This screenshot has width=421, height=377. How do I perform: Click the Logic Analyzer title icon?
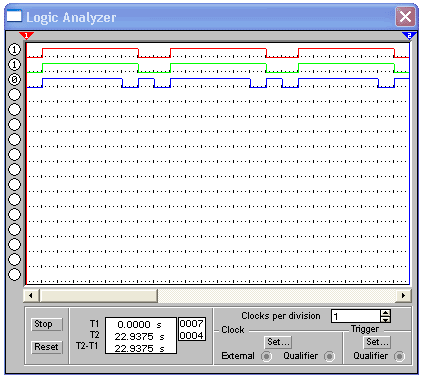coord(14,16)
